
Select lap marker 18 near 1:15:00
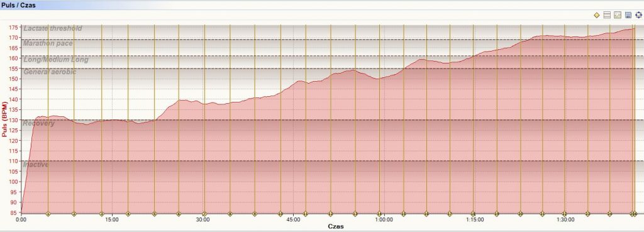pyautogui.click(x=473, y=214)
